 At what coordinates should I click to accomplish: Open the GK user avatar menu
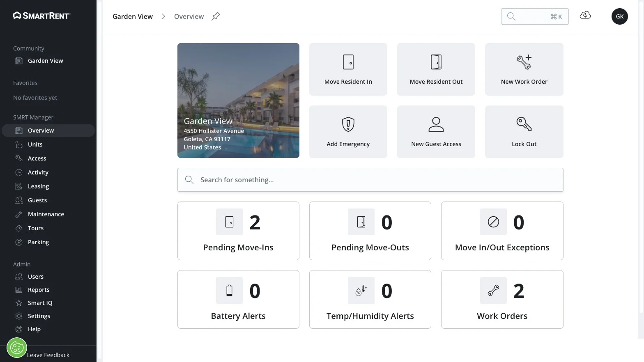coord(619,16)
